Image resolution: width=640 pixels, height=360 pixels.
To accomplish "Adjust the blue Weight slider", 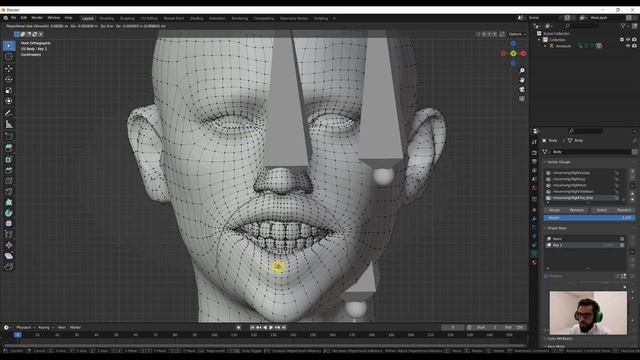I will (x=589, y=218).
